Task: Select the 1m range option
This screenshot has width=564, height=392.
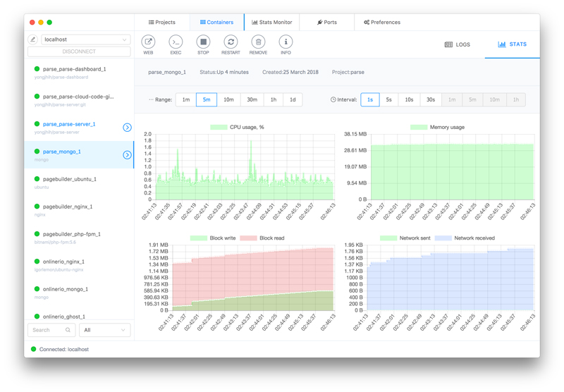Action: tap(186, 100)
